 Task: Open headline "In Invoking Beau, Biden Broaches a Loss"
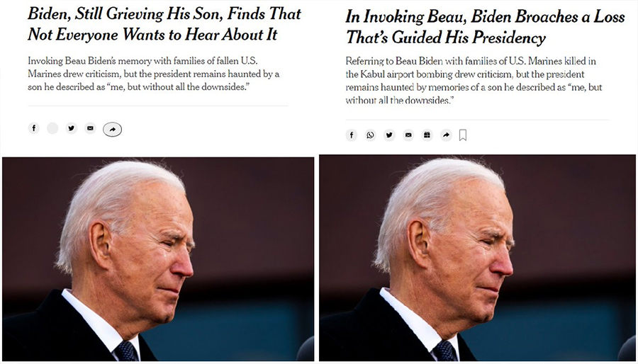point(476,28)
